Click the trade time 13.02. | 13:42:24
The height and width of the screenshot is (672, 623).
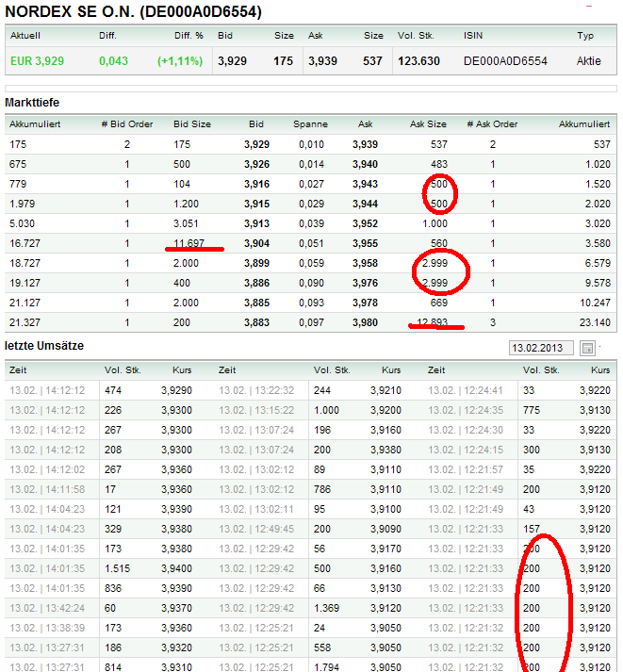click(47, 608)
